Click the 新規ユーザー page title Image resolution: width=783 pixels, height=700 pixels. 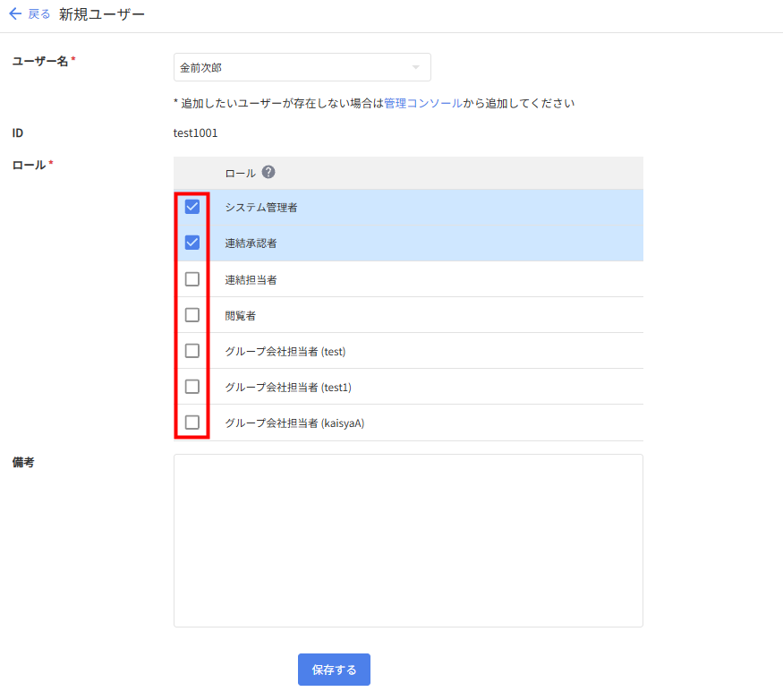tap(102, 14)
